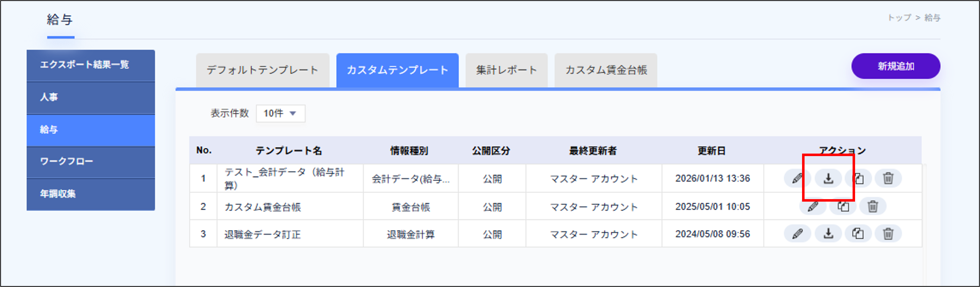Open the pencil editor for 退職金データ訂正
This screenshot has height=287, width=980.
pos(798,234)
